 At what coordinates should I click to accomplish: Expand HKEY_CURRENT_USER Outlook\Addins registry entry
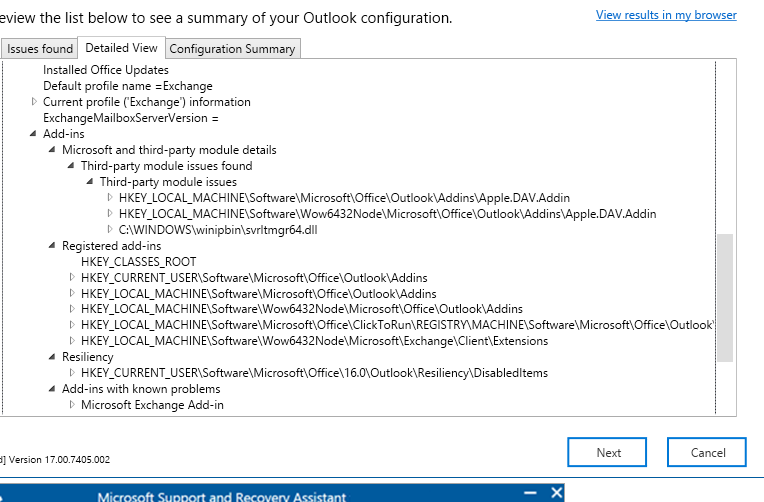point(72,277)
